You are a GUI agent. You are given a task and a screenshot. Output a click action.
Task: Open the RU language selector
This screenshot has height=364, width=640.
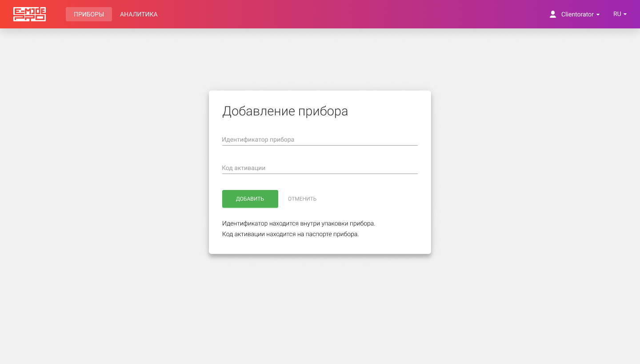619,14
